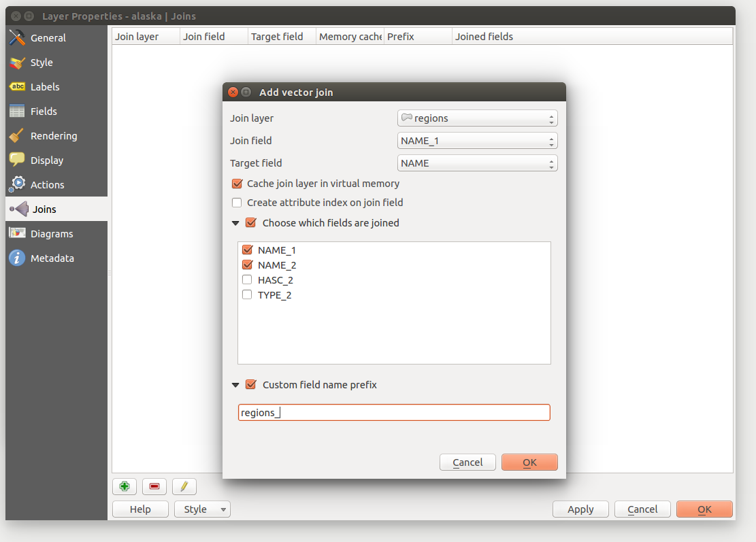756x542 pixels.
Task: Switch to the Rendering tab
Action: tap(53, 136)
